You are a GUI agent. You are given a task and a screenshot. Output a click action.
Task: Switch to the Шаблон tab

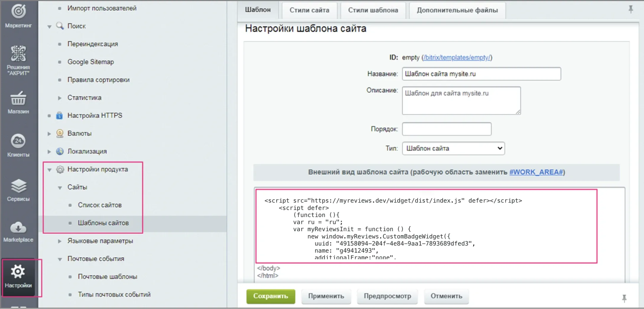point(258,10)
